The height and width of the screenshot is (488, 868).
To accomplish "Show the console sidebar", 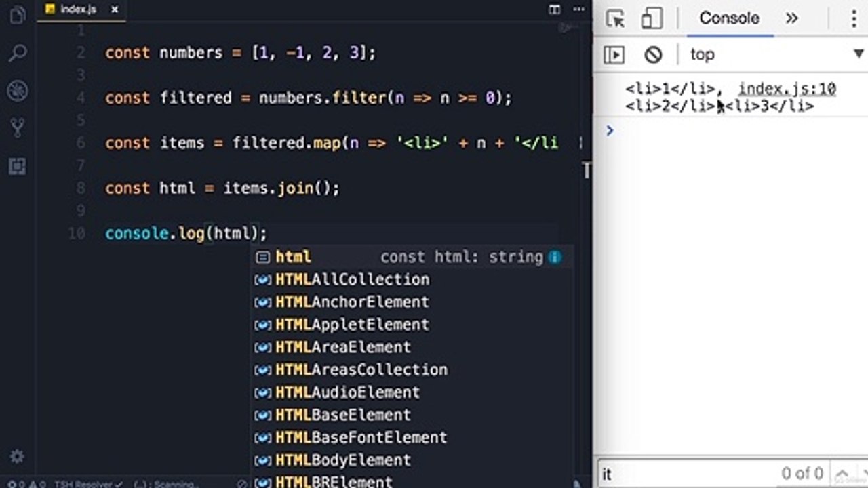I will pos(614,54).
